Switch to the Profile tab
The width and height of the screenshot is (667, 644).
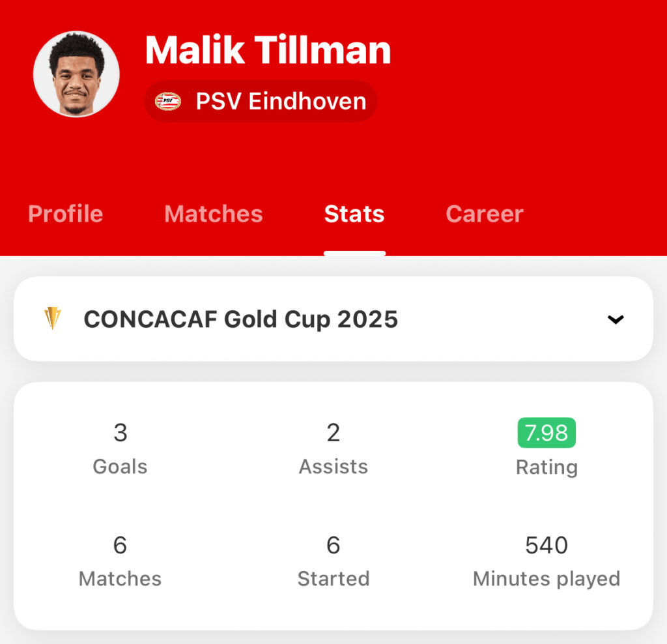pos(66,214)
